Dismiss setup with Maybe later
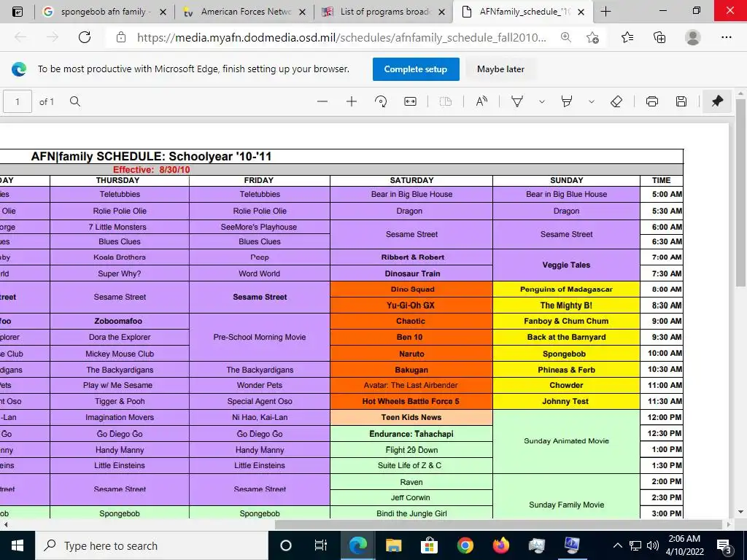747x560 pixels. point(500,69)
